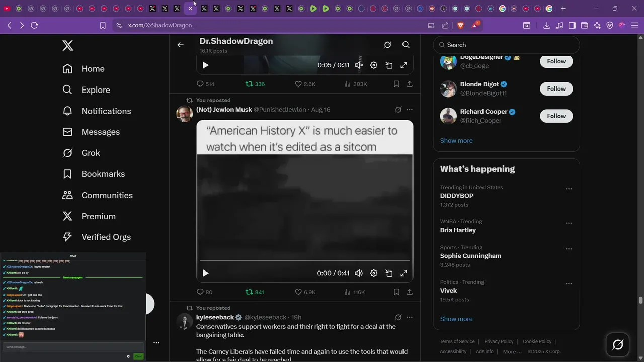
Task: Open Grok in sidebar
Action: coord(81,153)
